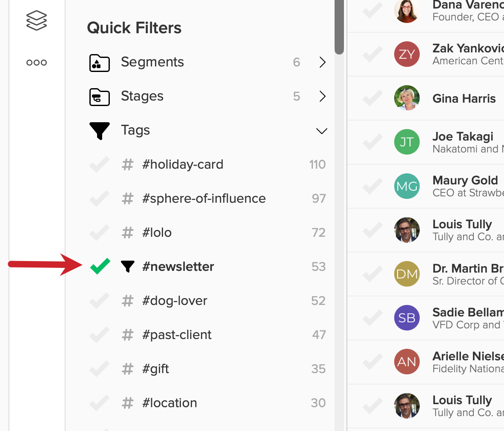Click the Segments folder icon
The image size is (504, 431).
(100, 63)
